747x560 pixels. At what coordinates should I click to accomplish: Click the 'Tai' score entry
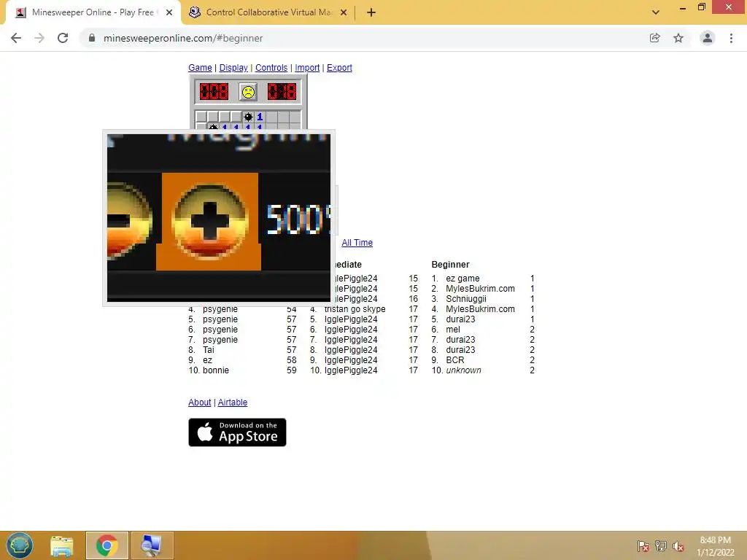(x=208, y=349)
